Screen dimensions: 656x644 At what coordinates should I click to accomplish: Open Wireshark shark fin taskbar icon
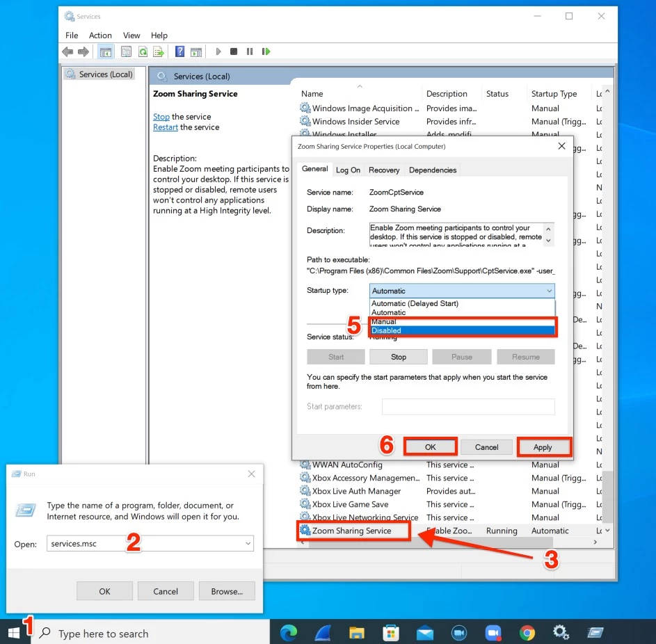pyautogui.click(x=323, y=633)
